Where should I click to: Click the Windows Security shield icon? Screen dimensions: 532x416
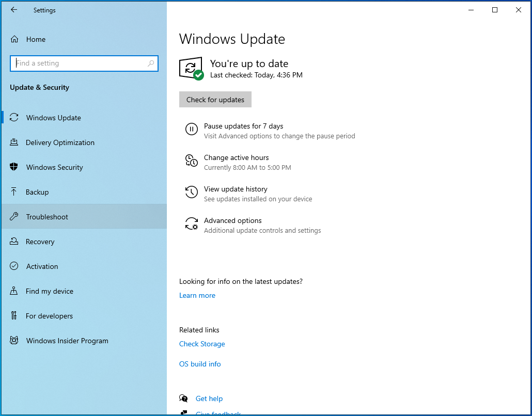[x=15, y=167]
